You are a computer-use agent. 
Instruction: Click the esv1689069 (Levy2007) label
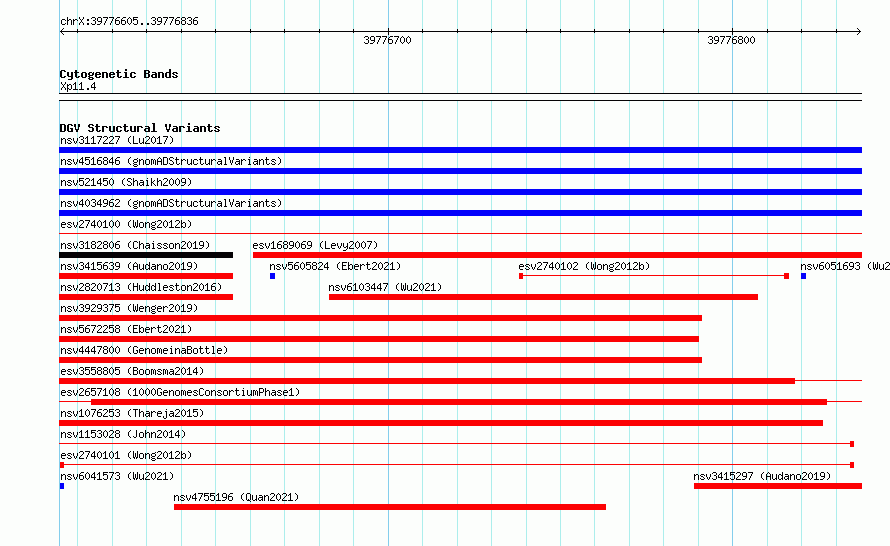(315, 245)
